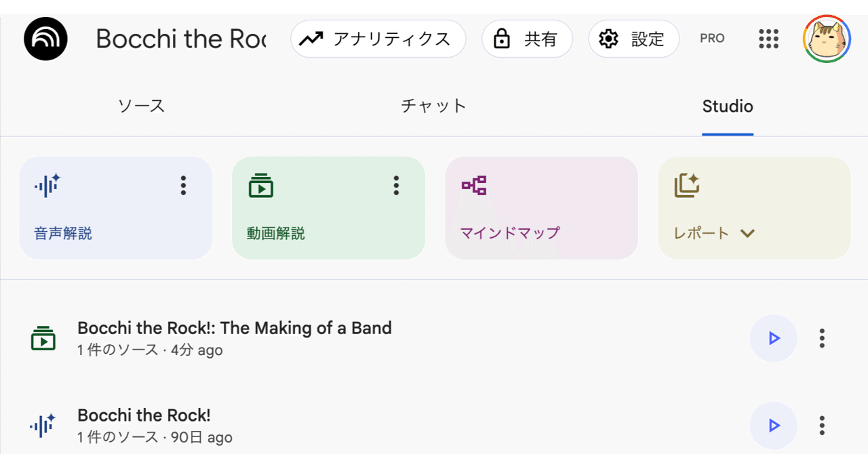The image size is (868, 454).
Task: Click the audio overview waveform icon in the 音声解説 card
Action: click(47, 186)
